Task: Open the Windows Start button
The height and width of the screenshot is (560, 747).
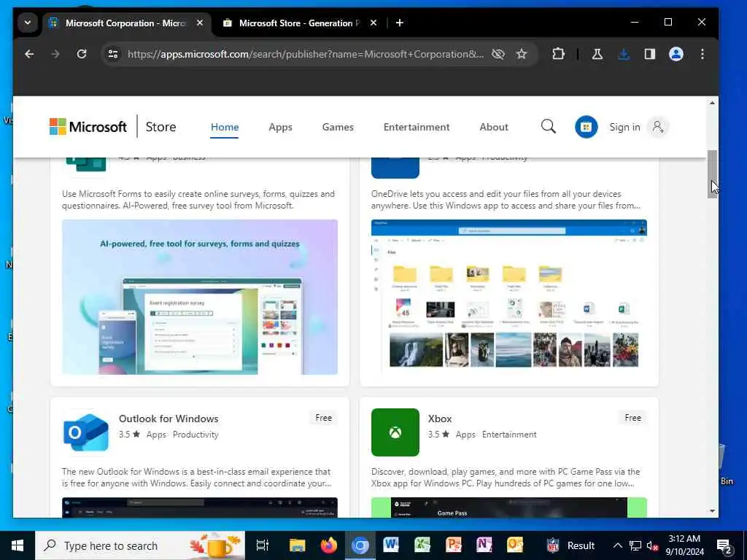Action: coord(18,545)
